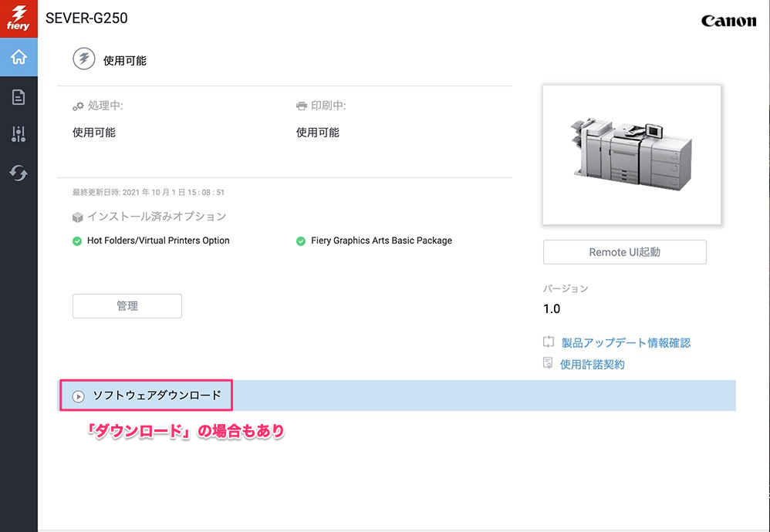This screenshot has height=532, width=770.
Task: Click the green check next to Hot Folders
Action: [x=77, y=241]
